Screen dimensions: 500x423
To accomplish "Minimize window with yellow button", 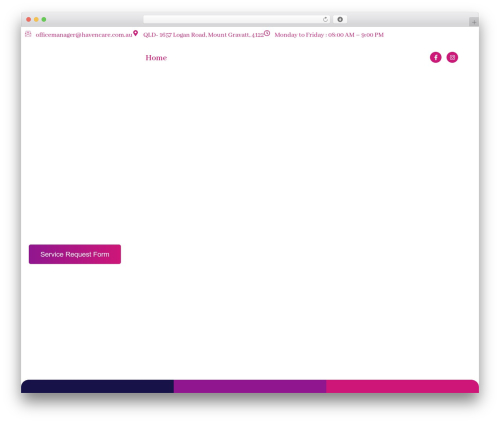I will pyautogui.click(x=36, y=19).
